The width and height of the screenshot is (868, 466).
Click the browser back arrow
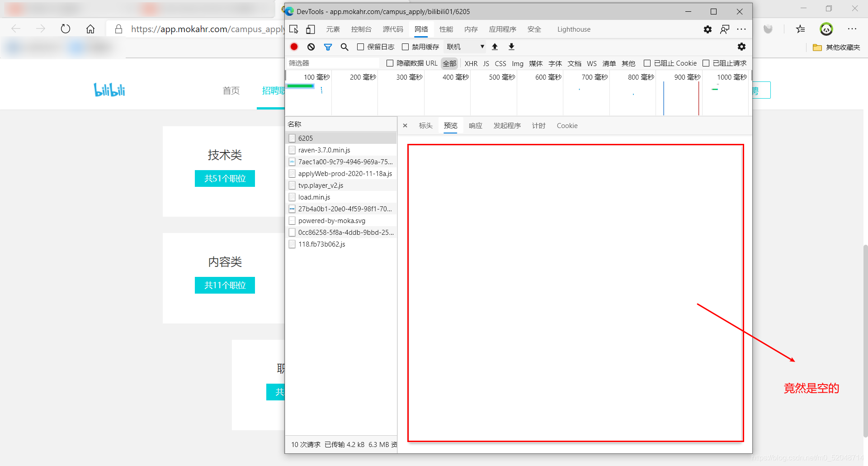pyautogui.click(x=16, y=29)
